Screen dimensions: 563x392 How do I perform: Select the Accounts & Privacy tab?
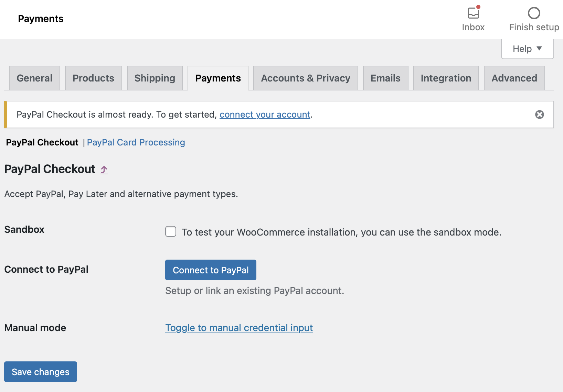[x=305, y=78]
